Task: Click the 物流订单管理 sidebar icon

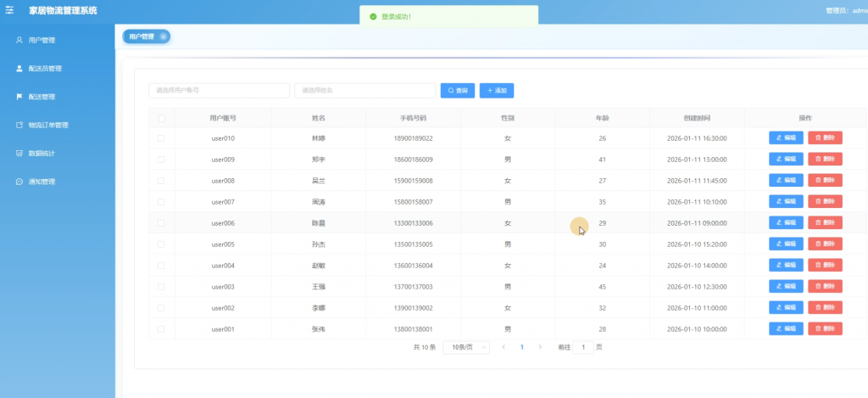Action: pyautogui.click(x=19, y=125)
